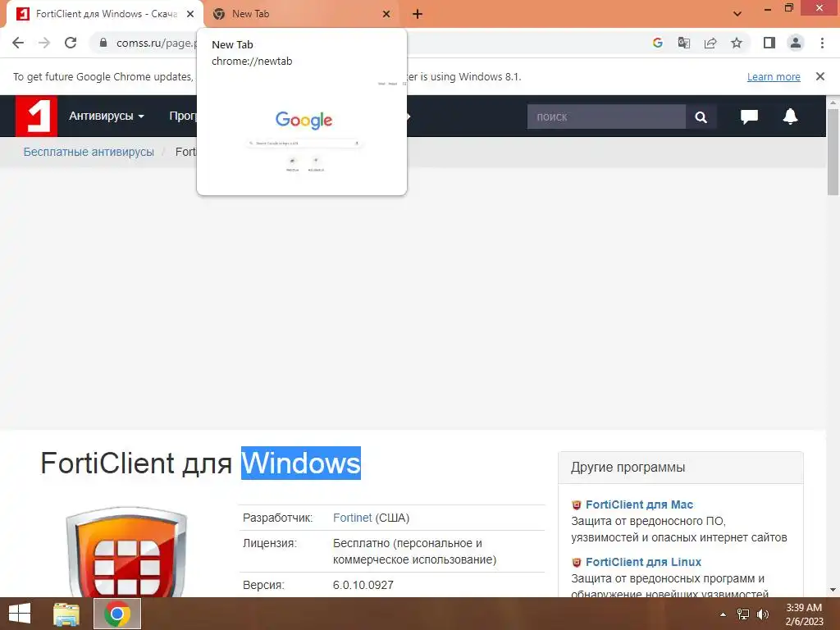Open notifications bell icon
This screenshot has width=840, height=630.
click(790, 116)
